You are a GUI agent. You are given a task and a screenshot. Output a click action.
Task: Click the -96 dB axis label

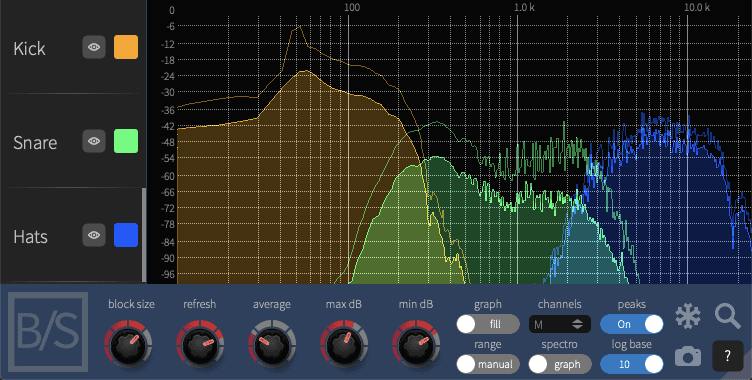168,274
